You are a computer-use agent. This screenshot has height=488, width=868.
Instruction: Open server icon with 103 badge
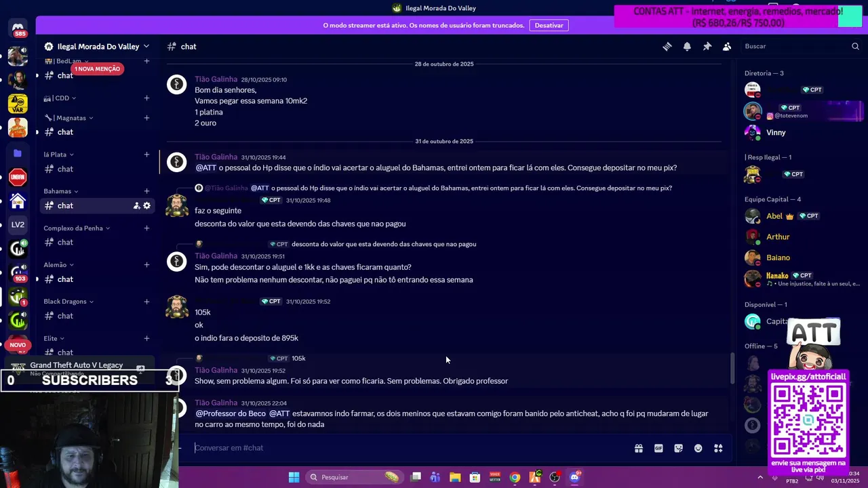point(18,272)
